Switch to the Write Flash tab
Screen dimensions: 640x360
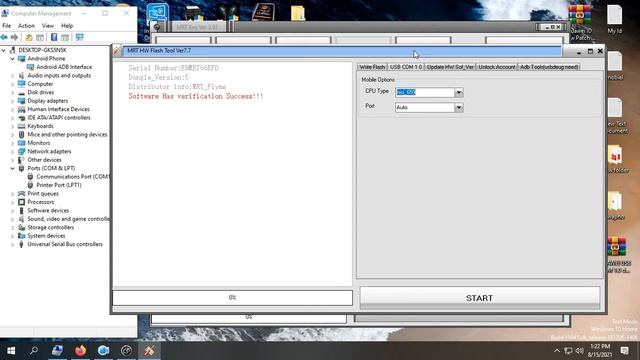[x=372, y=67]
